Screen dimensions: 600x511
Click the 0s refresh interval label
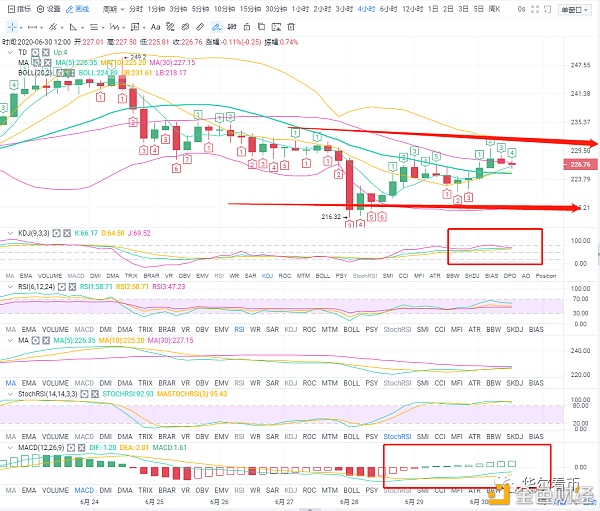pyautogui.click(x=521, y=9)
